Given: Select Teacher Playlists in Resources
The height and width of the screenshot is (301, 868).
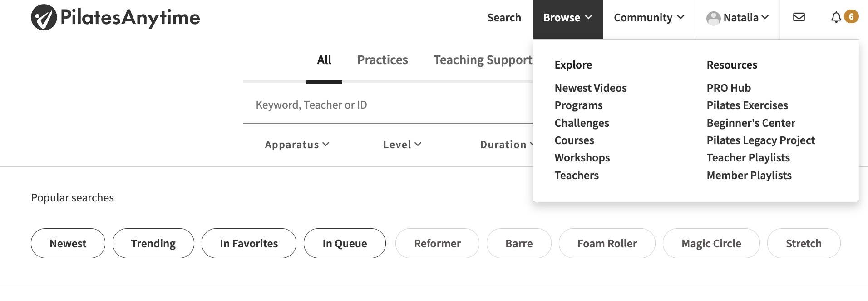Looking at the screenshot, I should [748, 158].
